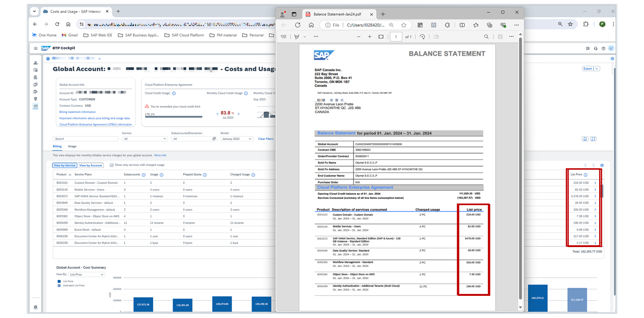This screenshot has height=318, width=644.
Task: Show Prepaid Quota column info icon
Action: pos(205,175)
